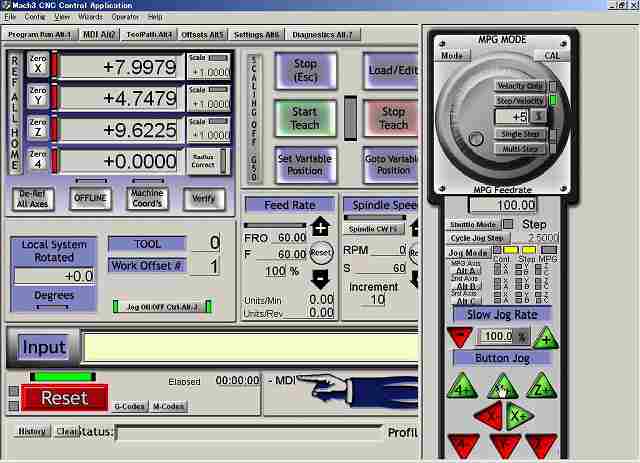This screenshot has height=463, width=640.
Task: Switch to ToolPath Alt4 tab
Action: click(149, 35)
